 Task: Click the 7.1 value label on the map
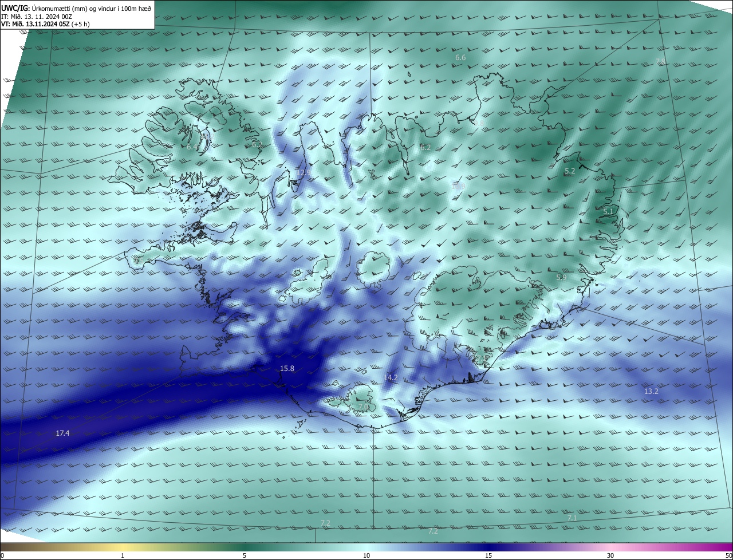572,518
